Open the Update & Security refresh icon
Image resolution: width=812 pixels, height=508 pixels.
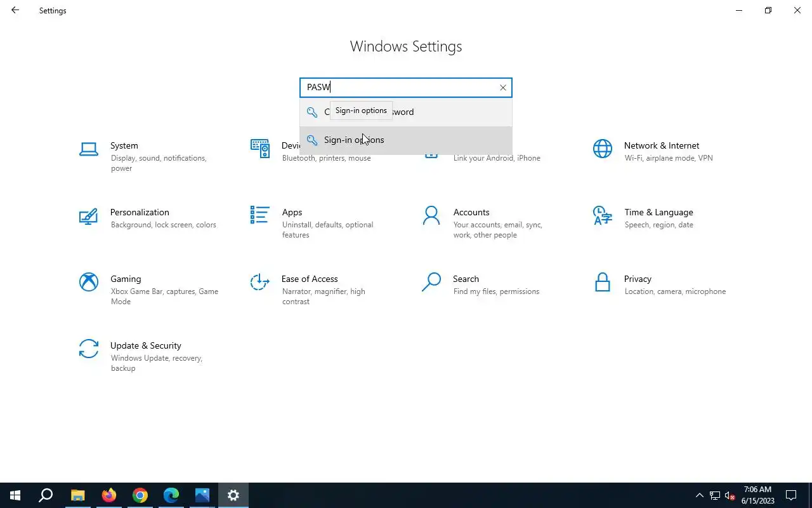coord(88,349)
